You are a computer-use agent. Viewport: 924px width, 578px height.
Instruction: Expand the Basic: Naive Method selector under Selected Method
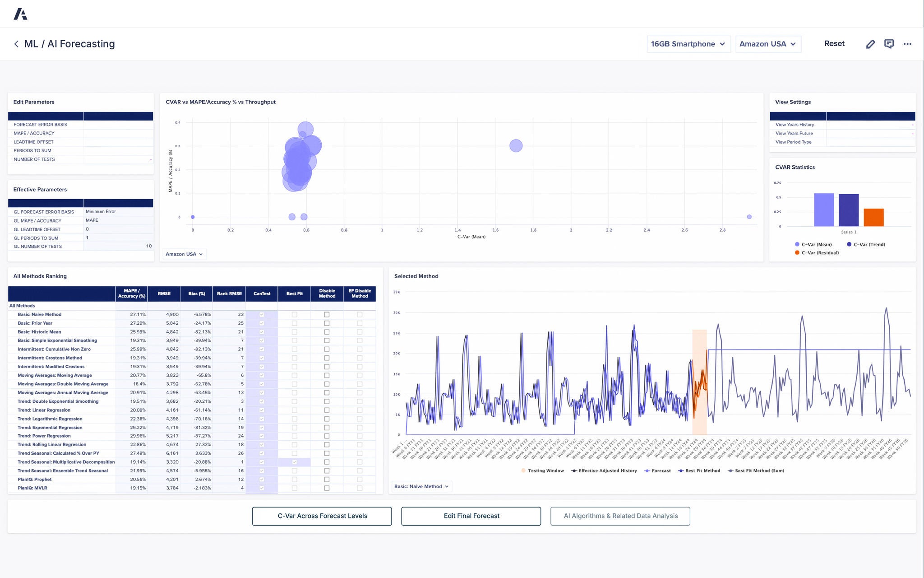tap(420, 486)
